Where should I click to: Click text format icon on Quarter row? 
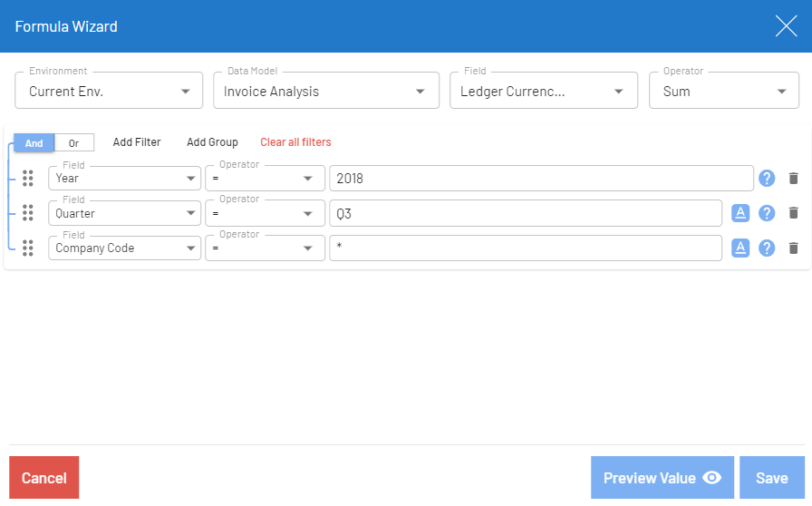(740, 213)
